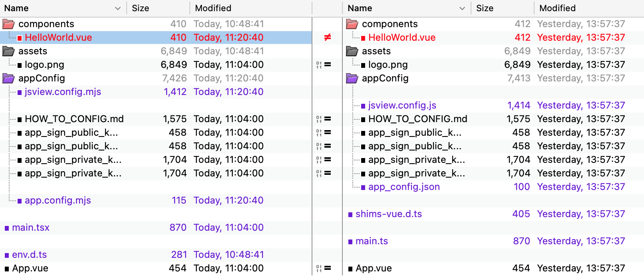This screenshot has width=644, height=277.
Task: Click left pane components folder icon
Action: (x=8, y=24)
